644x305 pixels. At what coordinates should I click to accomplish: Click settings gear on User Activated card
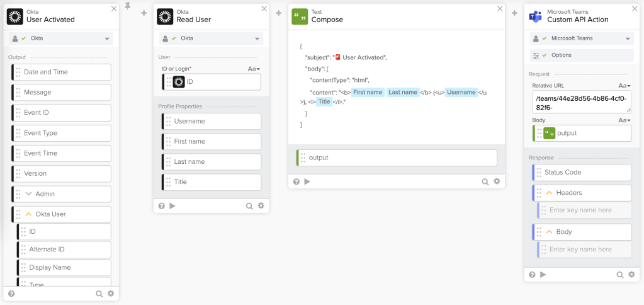click(111, 294)
